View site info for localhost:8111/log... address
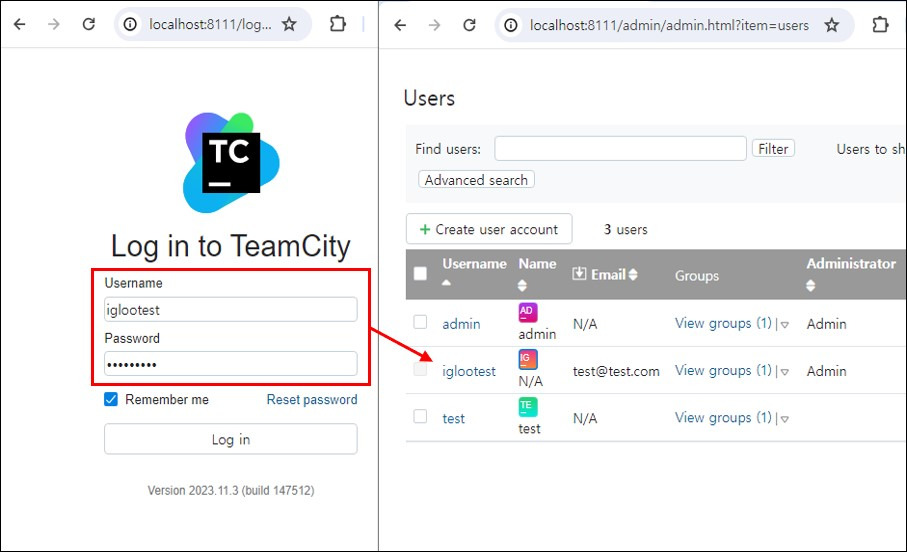This screenshot has width=907, height=552. pos(131,24)
